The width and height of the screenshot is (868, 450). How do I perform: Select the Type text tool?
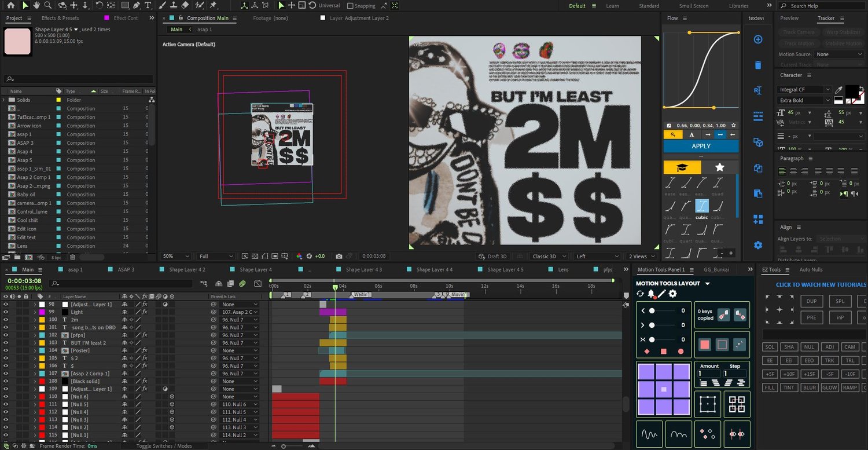click(148, 5)
